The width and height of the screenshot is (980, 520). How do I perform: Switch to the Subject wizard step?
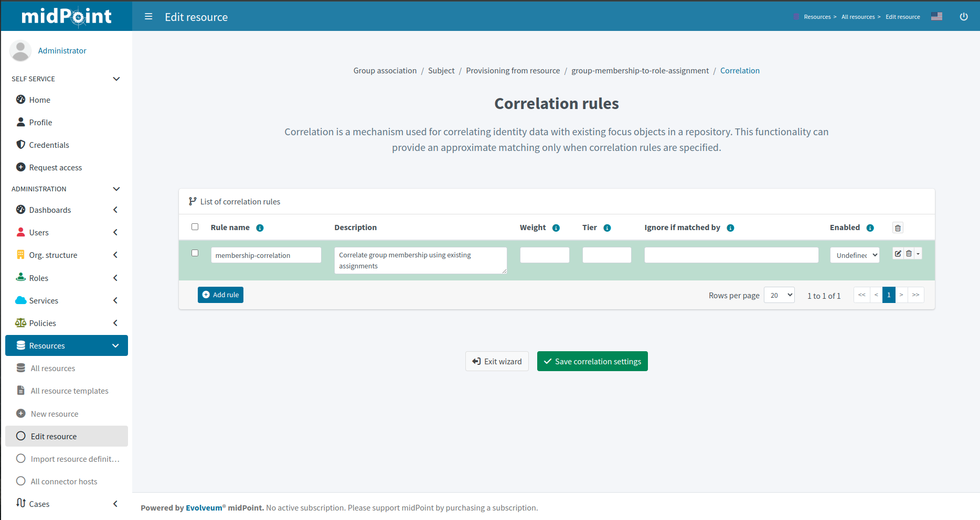(441, 70)
